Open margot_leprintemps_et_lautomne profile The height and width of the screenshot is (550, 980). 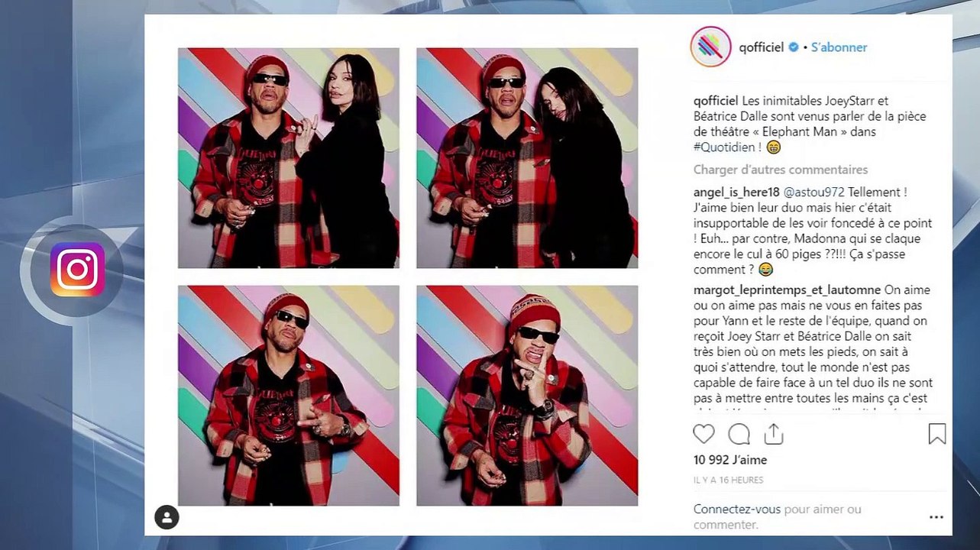[787, 290]
